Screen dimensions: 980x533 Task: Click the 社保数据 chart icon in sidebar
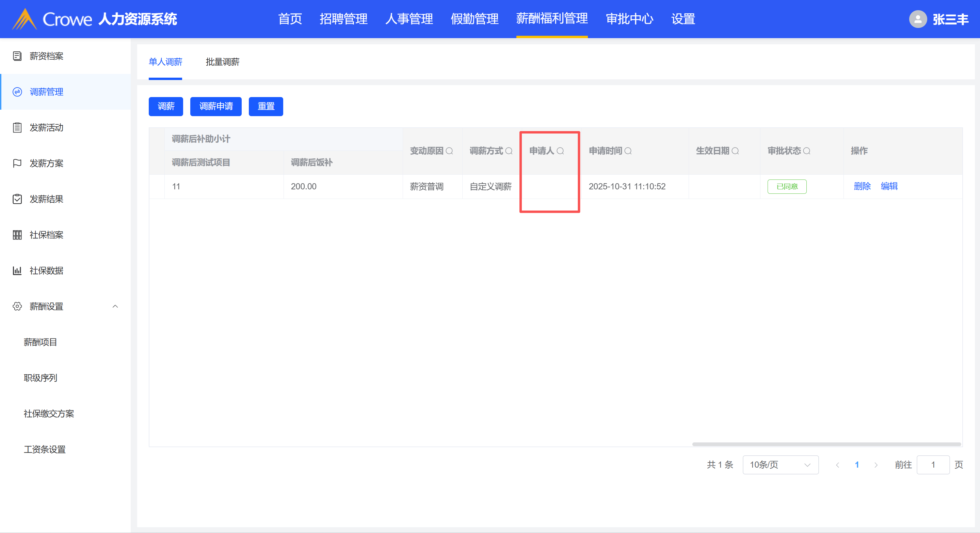[17, 271]
